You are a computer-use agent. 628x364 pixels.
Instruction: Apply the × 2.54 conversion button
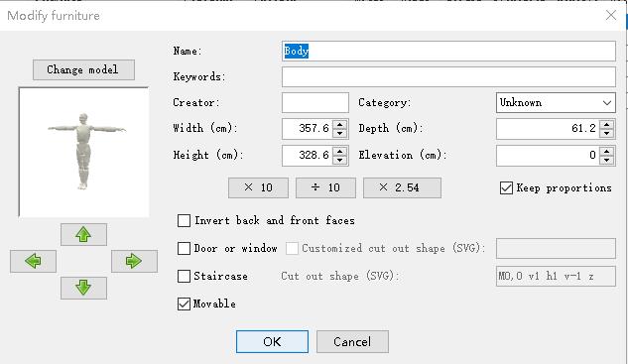(x=402, y=187)
